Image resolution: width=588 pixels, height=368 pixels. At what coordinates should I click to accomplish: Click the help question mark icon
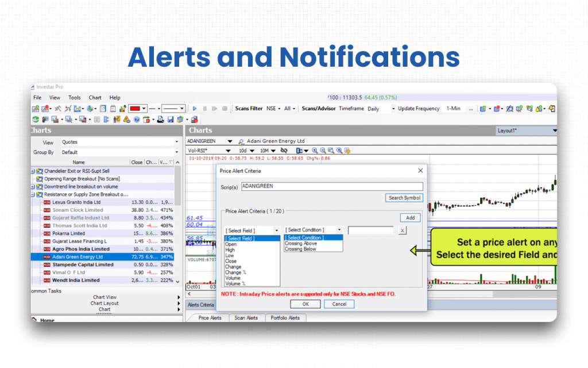click(137, 119)
